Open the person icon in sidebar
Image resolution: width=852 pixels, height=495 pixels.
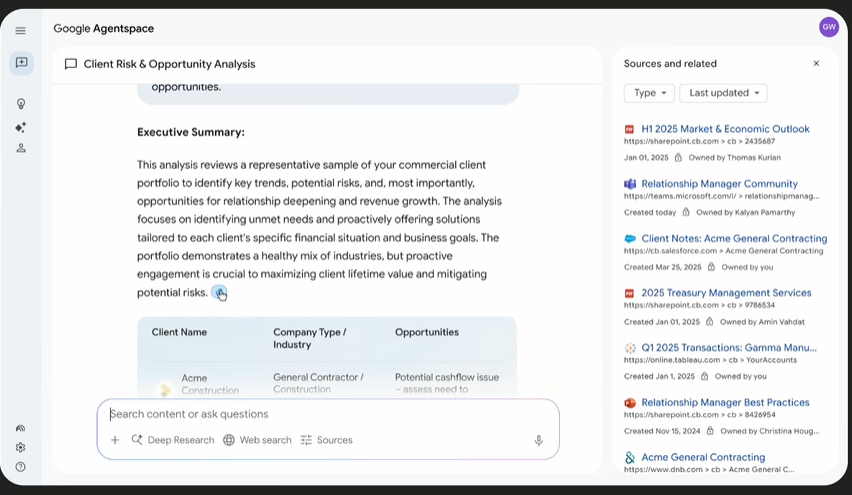pyautogui.click(x=21, y=148)
